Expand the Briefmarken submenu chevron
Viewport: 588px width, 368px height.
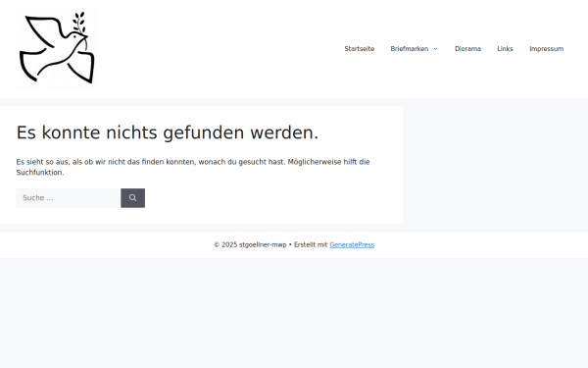pyautogui.click(x=435, y=49)
